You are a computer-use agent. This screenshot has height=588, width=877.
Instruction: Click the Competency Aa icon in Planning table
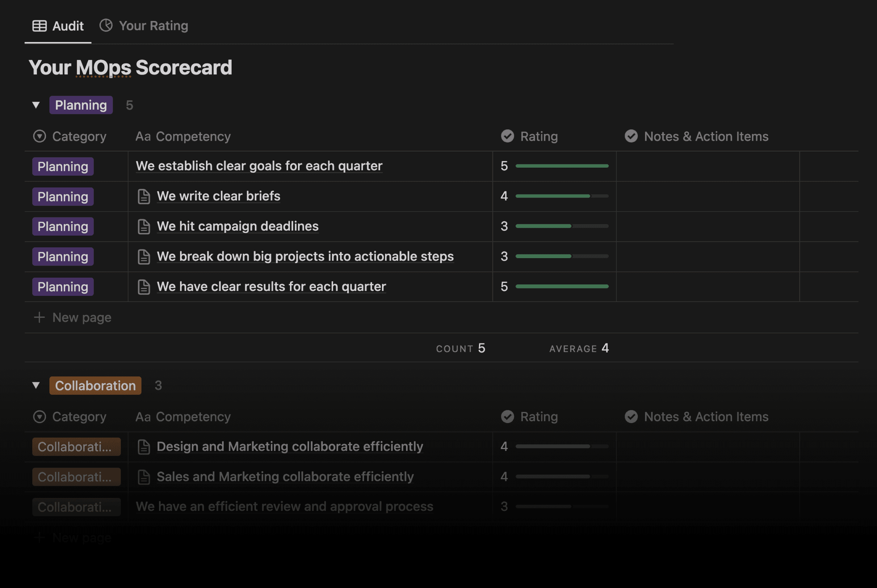coord(143,136)
